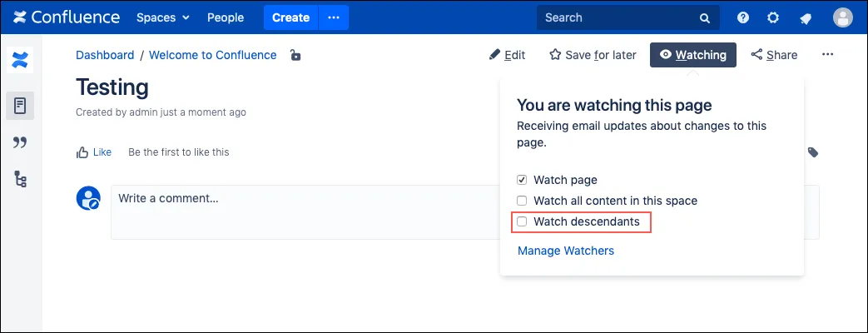Image resolution: width=868 pixels, height=333 pixels.
Task: Click the magnifier search icon
Action: coord(704,17)
